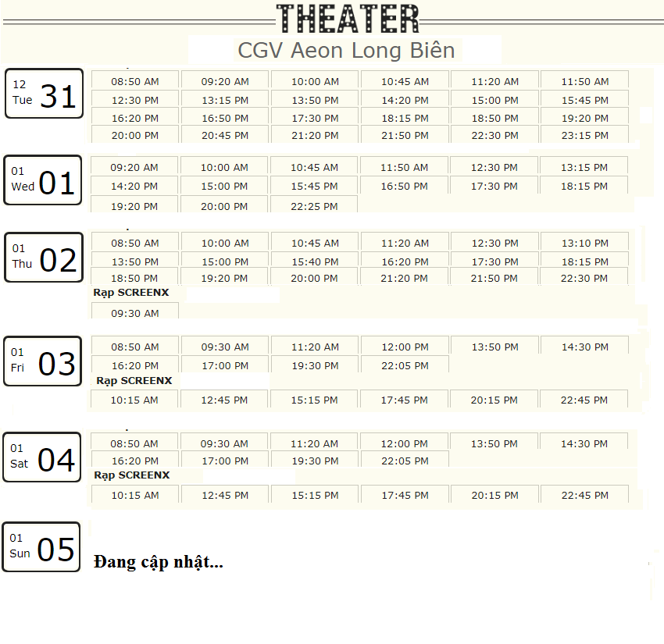Click the Đang cập nhật notice for Sunday 05
This screenshot has width=664, height=644.
158,562
